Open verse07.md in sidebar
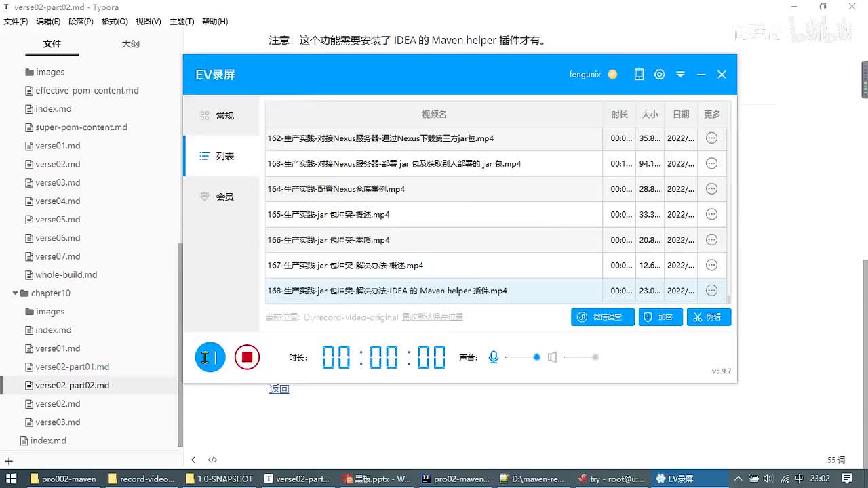 (x=58, y=257)
